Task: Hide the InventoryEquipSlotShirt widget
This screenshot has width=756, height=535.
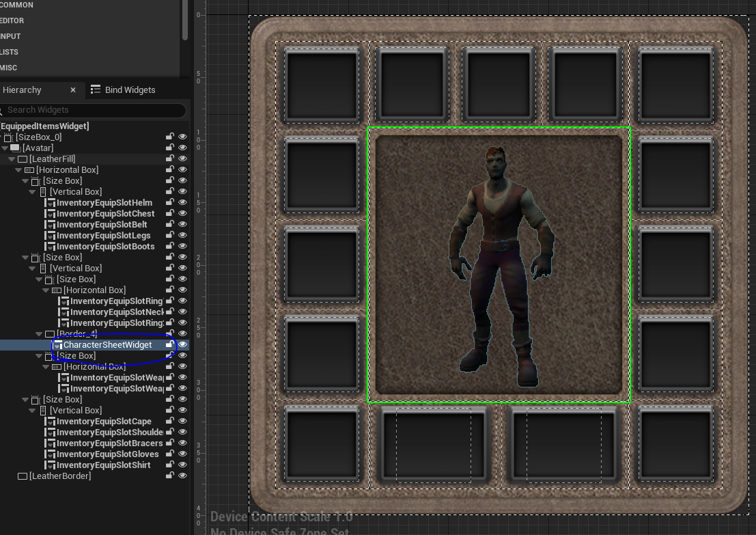Action: pyautogui.click(x=183, y=465)
